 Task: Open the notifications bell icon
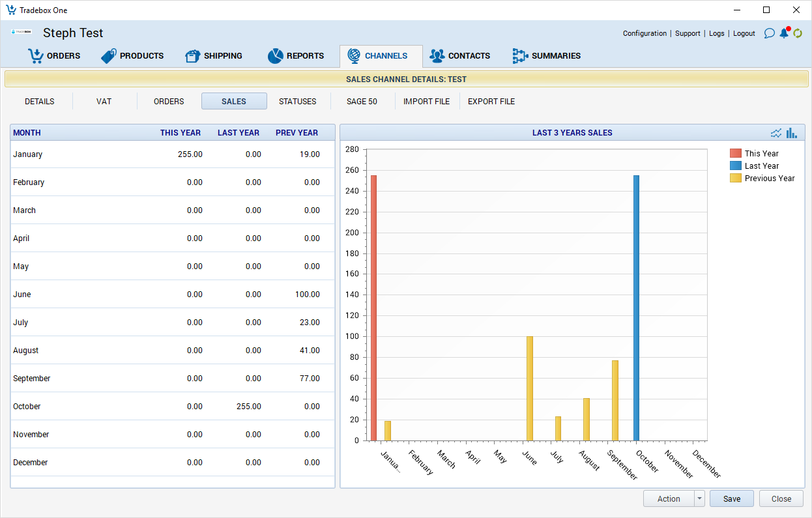[784, 33]
